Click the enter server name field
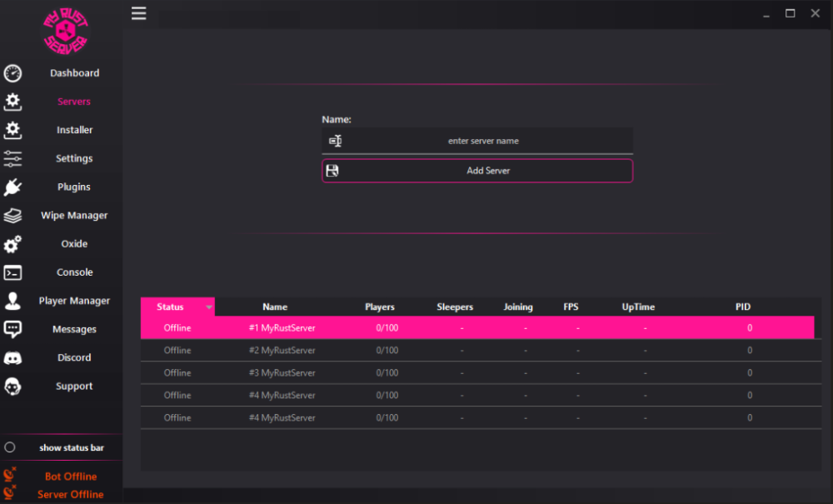 point(483,140)
